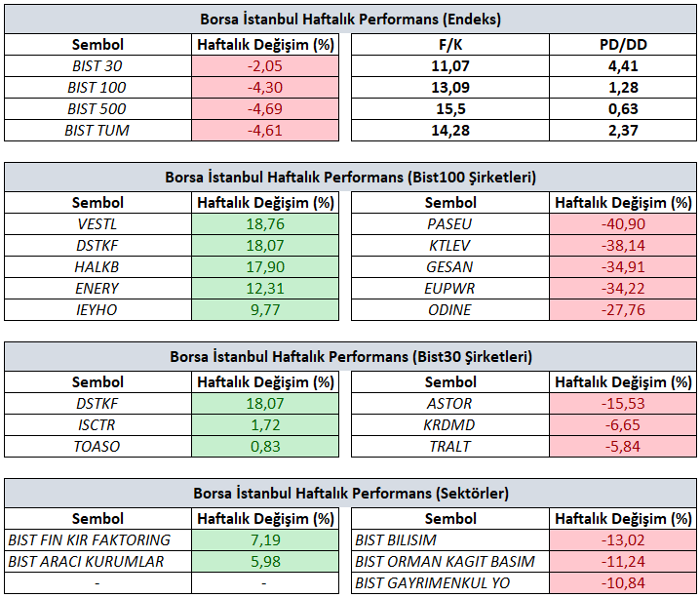The width and height of the screenshot is (700, 598).
Task: Click the Sektörler table title header
Action: tap(350, 493)
